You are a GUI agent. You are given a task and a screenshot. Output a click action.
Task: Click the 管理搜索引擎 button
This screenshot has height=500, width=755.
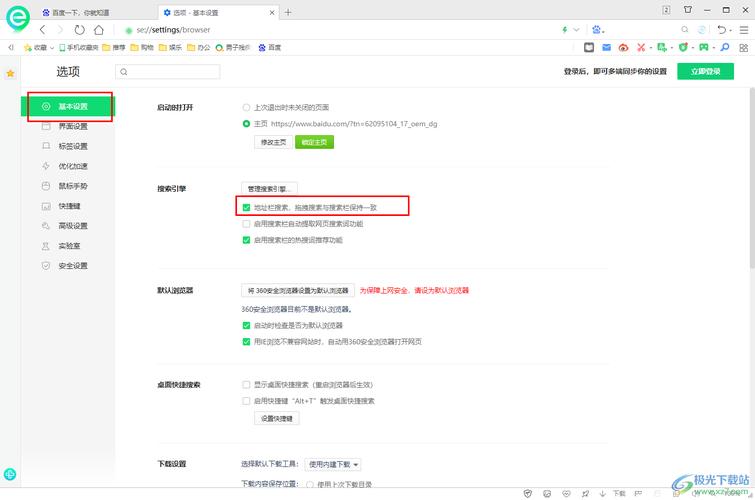point(269,188)
